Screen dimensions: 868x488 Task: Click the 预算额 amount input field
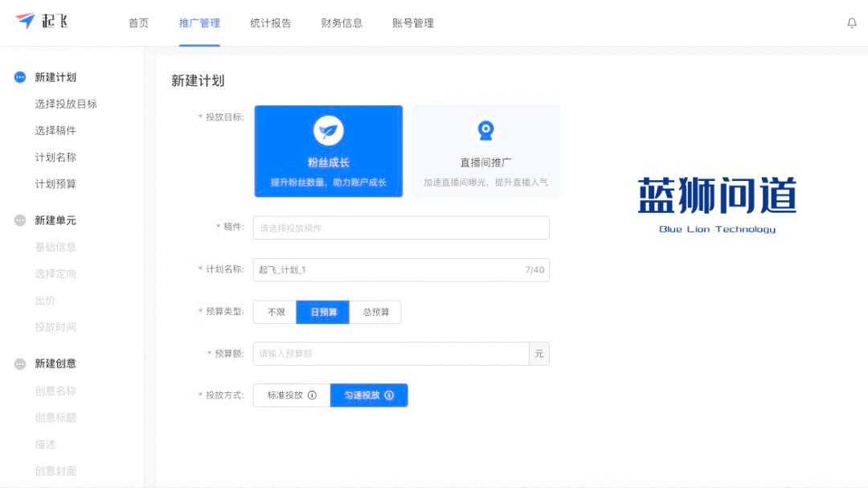391,354
